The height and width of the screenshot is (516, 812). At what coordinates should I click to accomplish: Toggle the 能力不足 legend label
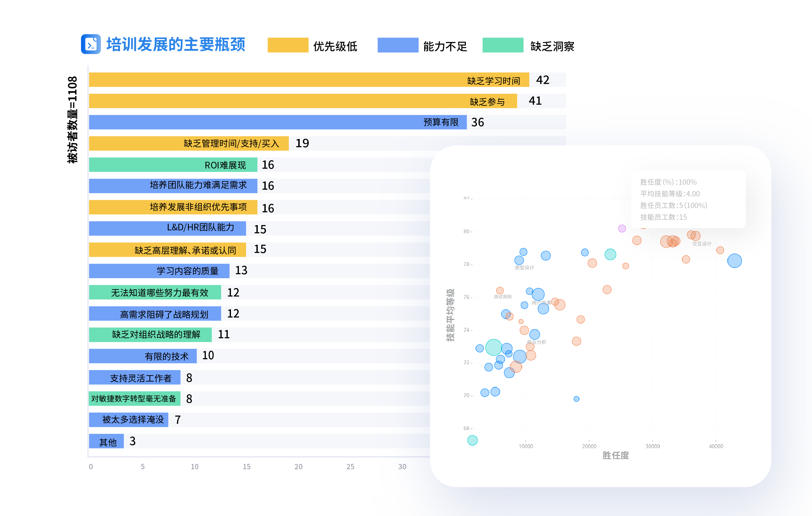(445, 46)
